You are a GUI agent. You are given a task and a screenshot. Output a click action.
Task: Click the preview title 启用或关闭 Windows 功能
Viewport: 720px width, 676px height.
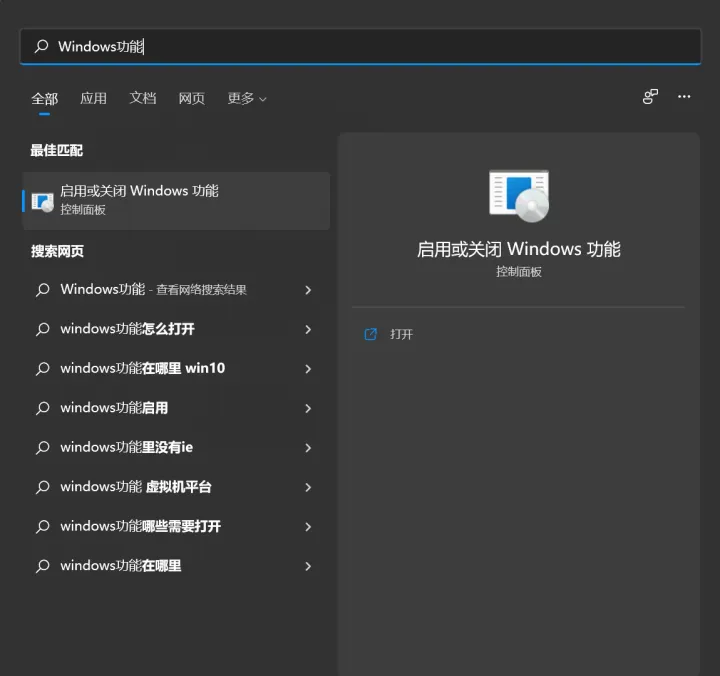click(519, 249)
